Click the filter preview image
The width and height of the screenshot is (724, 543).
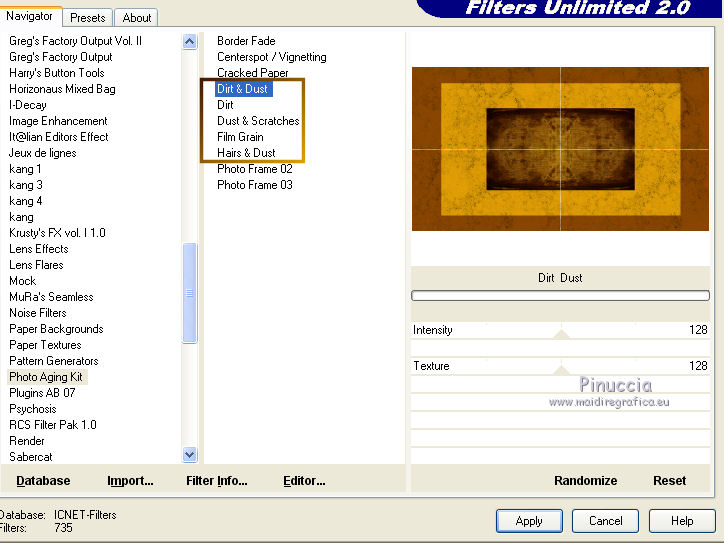tap(560, 149)
